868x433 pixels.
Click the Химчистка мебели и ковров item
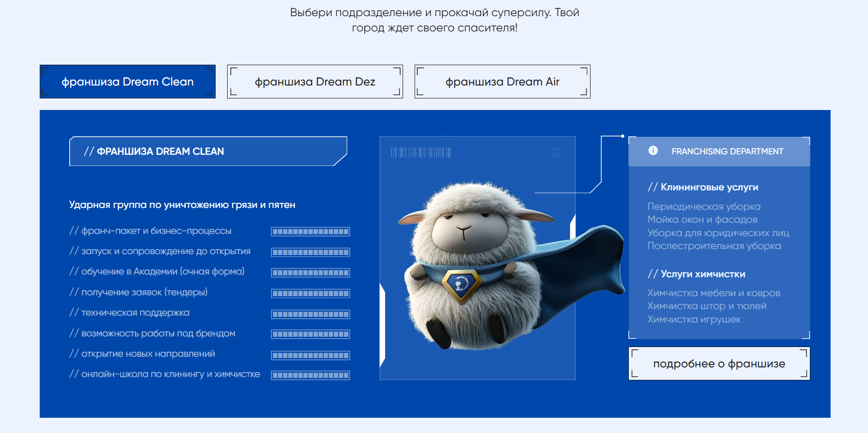coord(714,293)
